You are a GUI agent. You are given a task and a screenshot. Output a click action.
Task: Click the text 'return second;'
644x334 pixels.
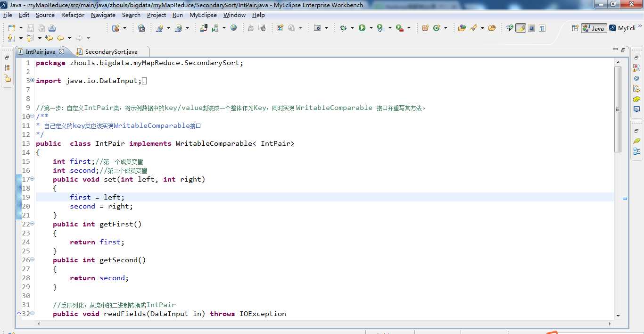coord(99,278)
